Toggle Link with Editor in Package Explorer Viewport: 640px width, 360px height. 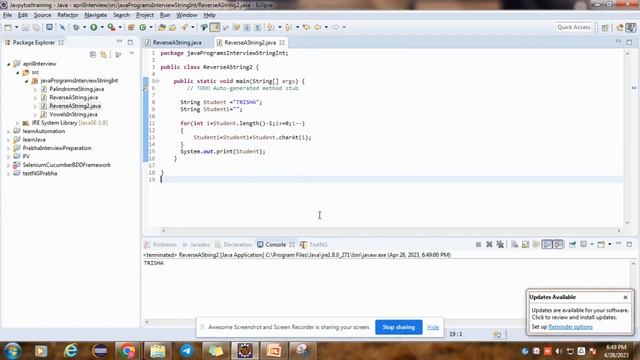[x=104, y=54]
